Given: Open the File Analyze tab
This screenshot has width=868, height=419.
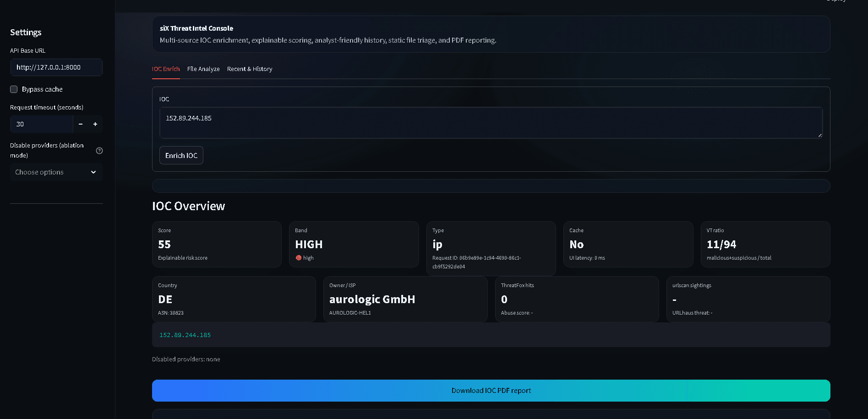Looking at the screenshot, I should pyautogui.click(x=203, y=69).
